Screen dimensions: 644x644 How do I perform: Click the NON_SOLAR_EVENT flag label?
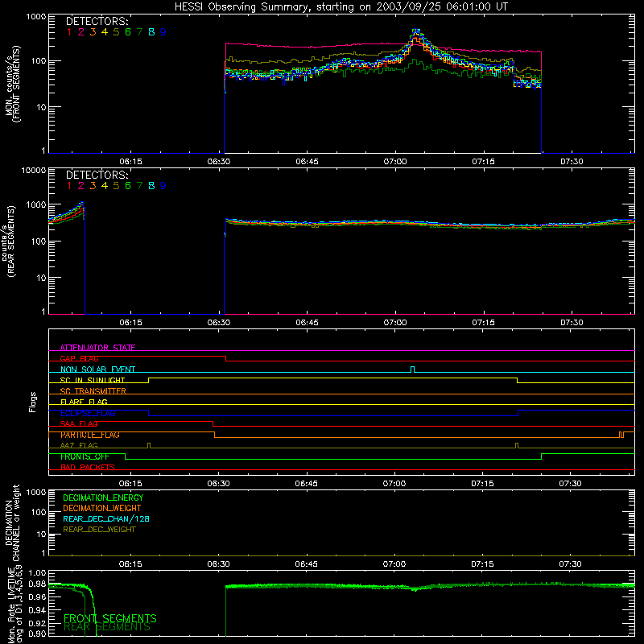tap(97, 369)
